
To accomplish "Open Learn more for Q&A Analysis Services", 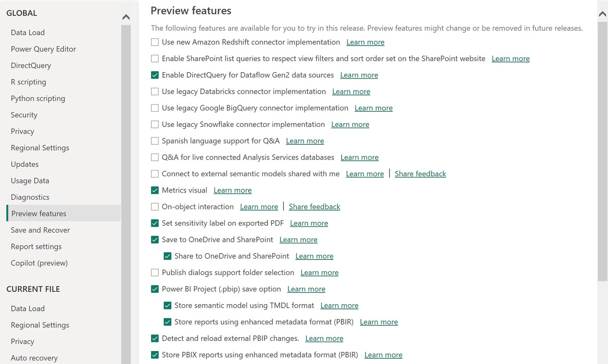I will (x=359, y=157).
